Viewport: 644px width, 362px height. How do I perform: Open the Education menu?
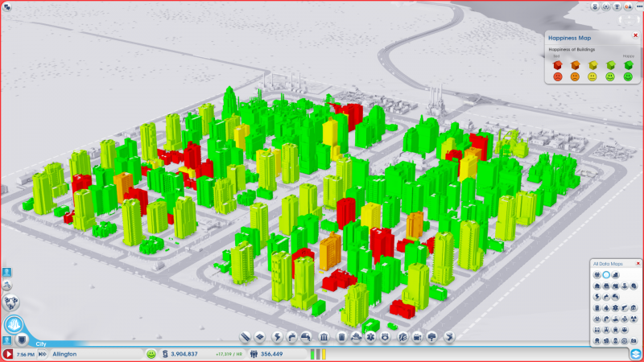[x=402, y=337]
